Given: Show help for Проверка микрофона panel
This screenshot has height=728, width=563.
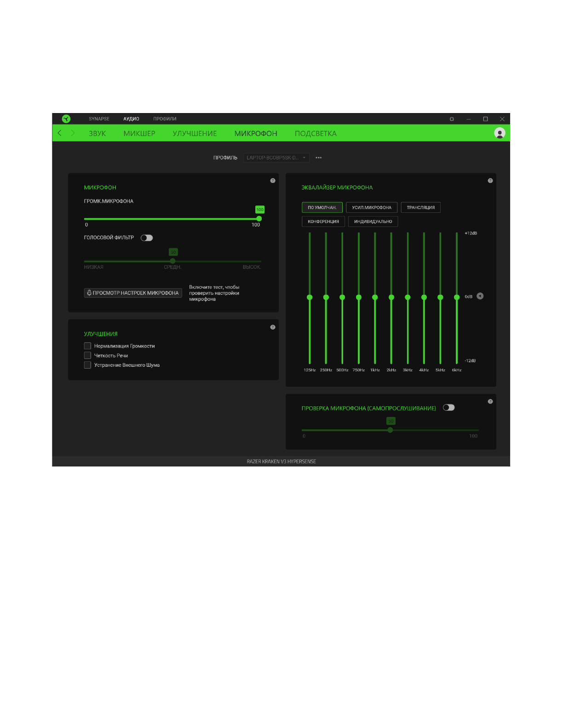Looking at the screenshot, I should click(490, 402).
